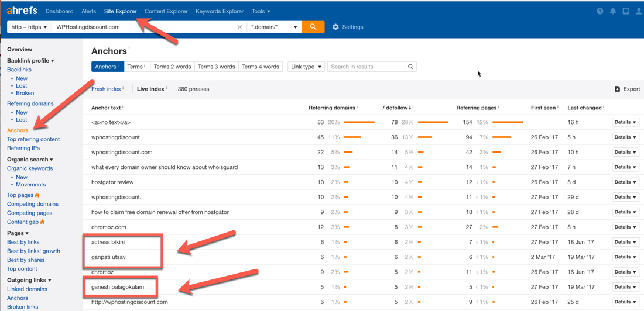The image size is (644, 311).
Task: Open Backlinks link in sidebar
Action: (19, 70)
